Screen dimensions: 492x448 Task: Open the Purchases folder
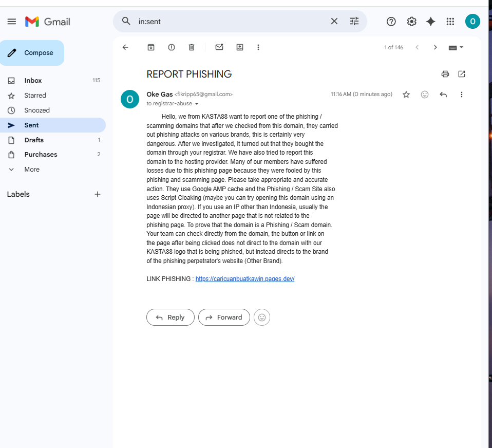[53, 155]
